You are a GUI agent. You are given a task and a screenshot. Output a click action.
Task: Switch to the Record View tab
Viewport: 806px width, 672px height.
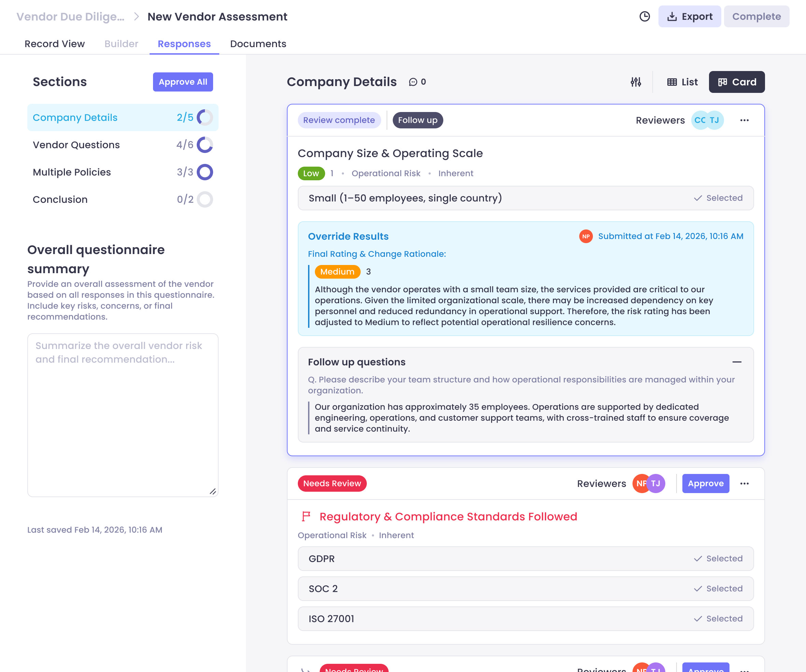[55, 44]
